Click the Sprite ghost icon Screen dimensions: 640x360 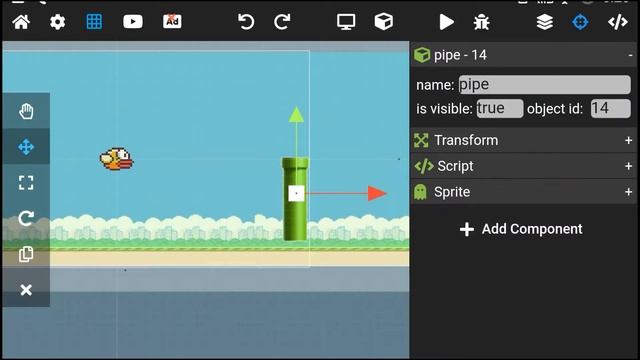420,192
